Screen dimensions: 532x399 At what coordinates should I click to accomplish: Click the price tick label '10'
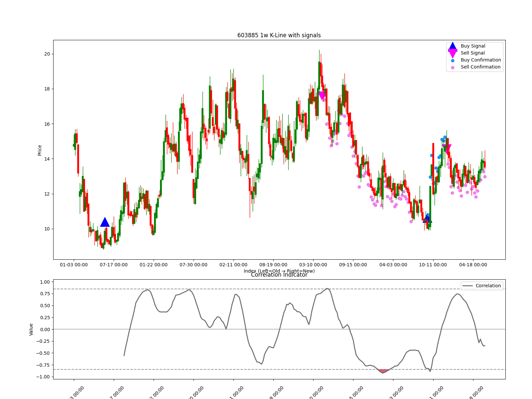coord(47,229)
